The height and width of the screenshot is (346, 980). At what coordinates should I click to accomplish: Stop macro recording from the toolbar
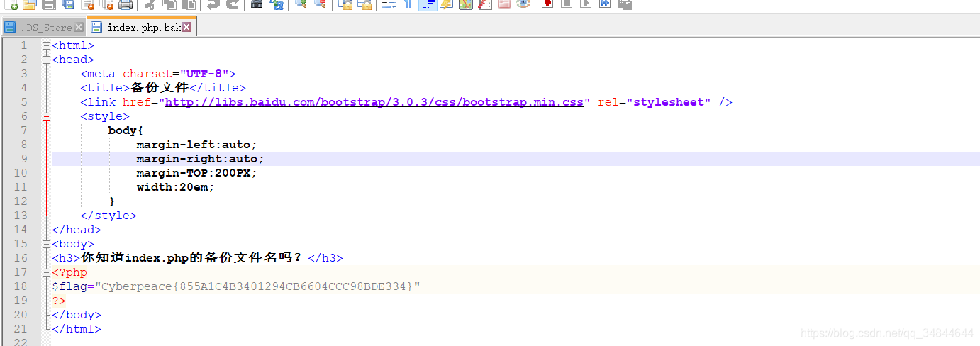click(566, 4)
